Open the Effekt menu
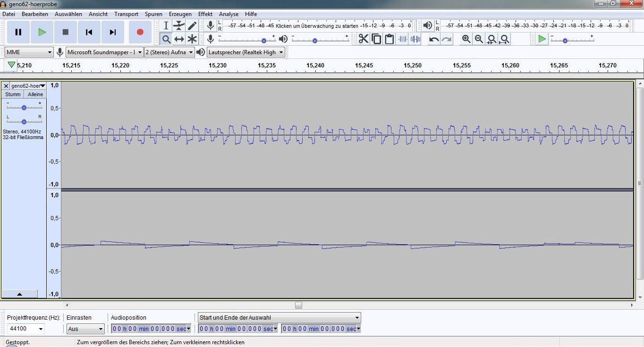The height and width of the screenshot is (347, 644). tap(205, 14)
